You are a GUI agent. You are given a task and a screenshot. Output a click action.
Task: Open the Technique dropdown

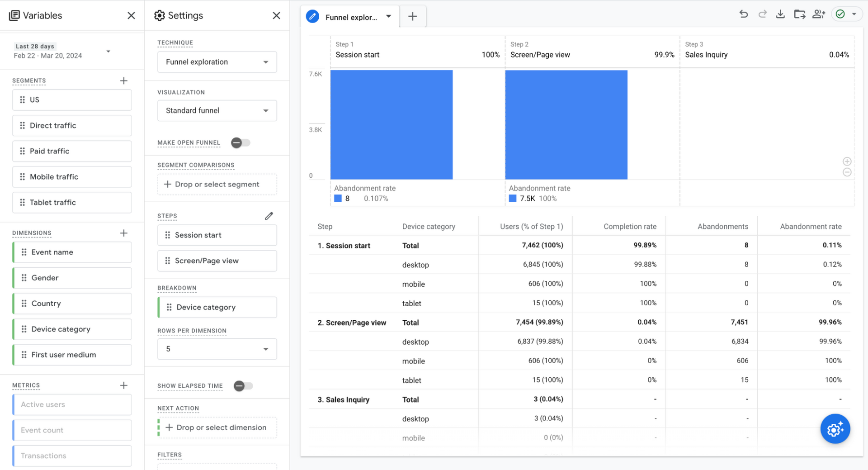[217, 62]
